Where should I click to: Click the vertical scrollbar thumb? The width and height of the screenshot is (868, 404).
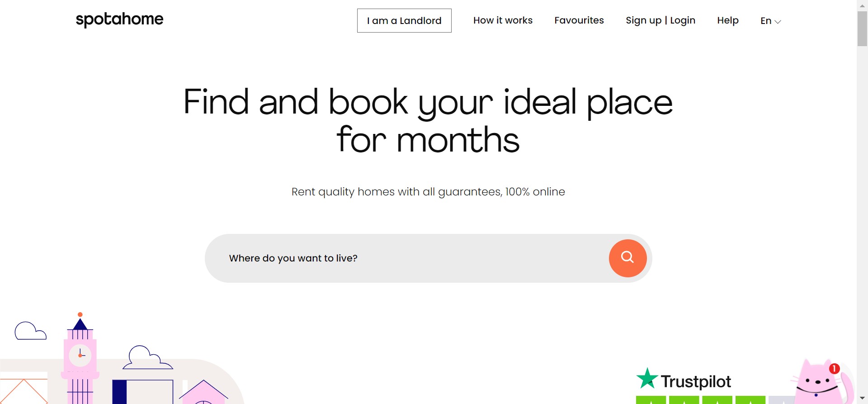(862, 28)
